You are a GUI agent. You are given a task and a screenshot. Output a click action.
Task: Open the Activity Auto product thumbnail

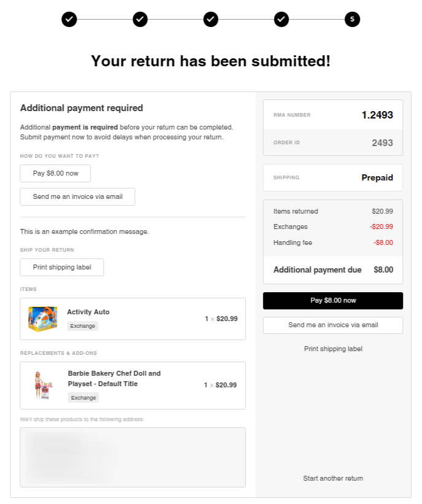coord(43,319)
